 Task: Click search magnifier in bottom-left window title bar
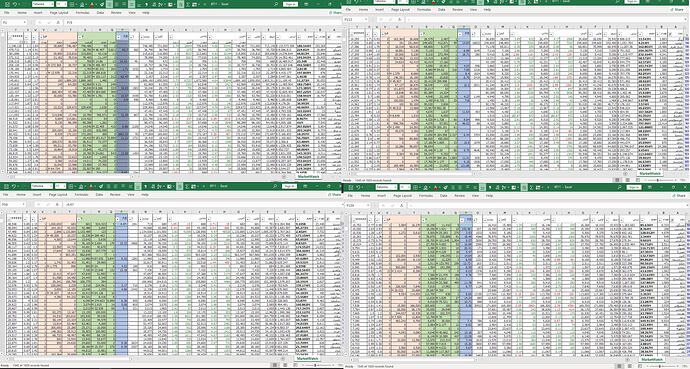click(x=275, y=186)
